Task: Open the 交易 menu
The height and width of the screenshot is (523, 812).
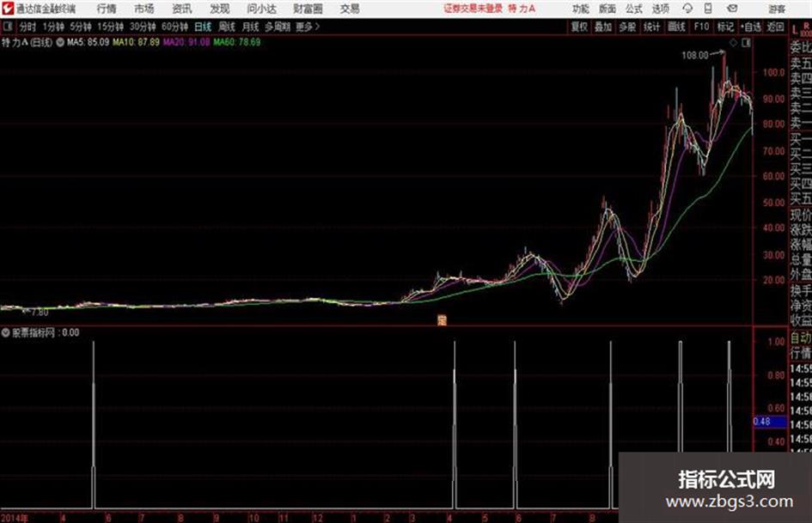Action: click(350, 9)
